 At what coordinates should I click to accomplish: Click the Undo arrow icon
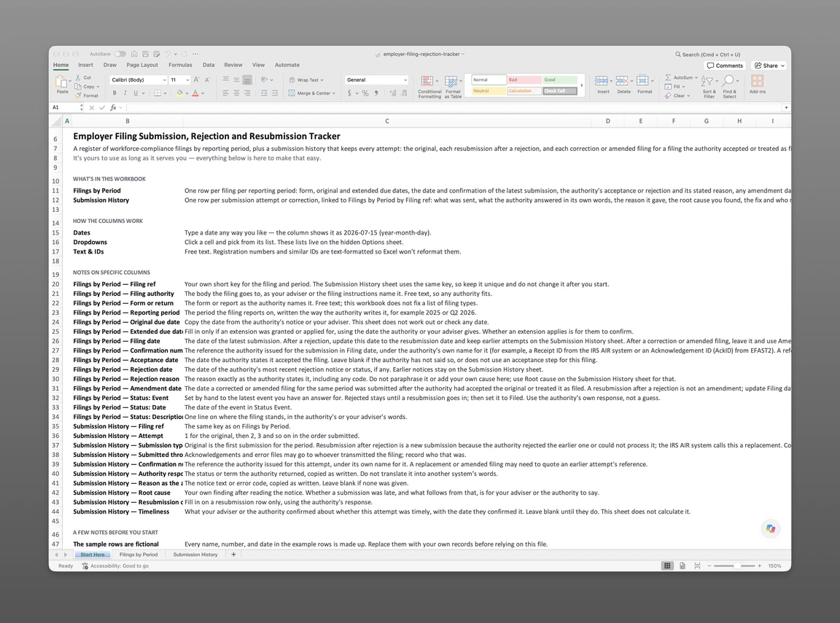(168, 54)
